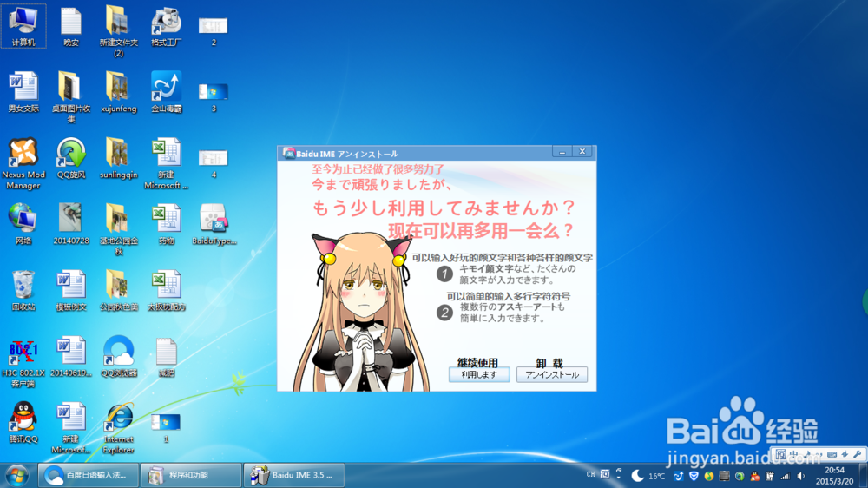Open the 桌面图片收集 folder
868x488 pixels.
click(x=71, y=97)
